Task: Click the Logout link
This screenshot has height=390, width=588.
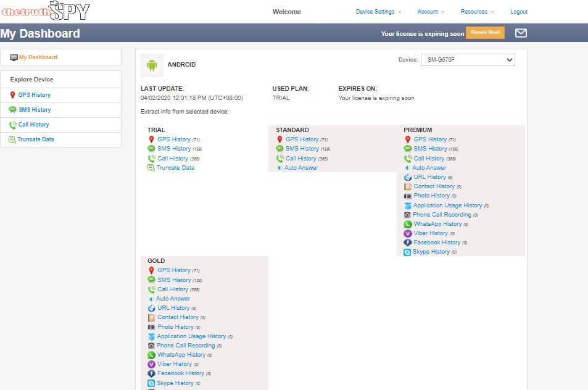Action: (x=519, y=12)
